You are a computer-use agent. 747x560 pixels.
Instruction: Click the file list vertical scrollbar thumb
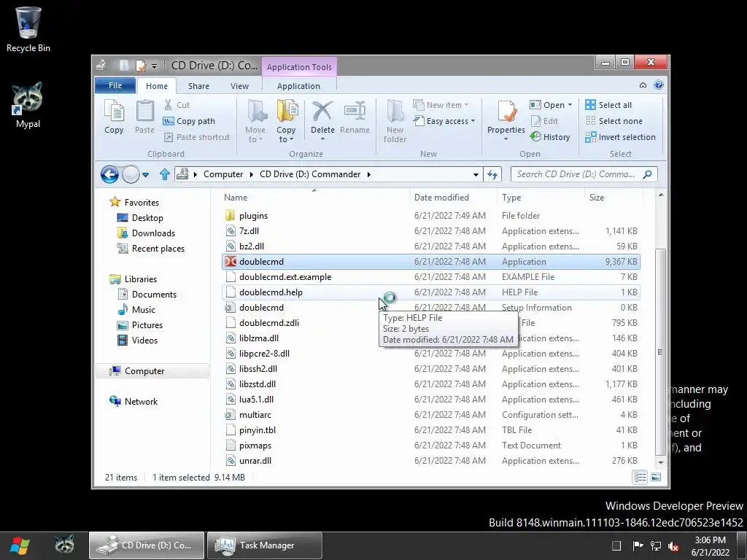point(660,351)
